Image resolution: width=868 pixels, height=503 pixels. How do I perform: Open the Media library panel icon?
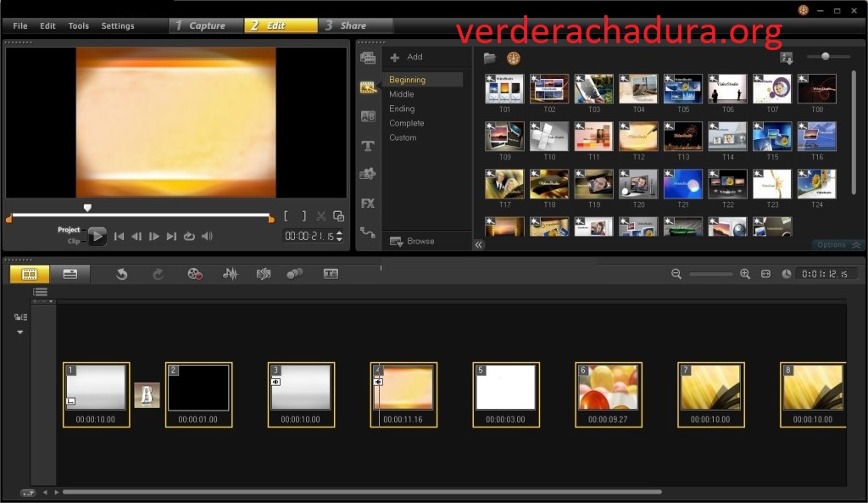tap(368, 58)
